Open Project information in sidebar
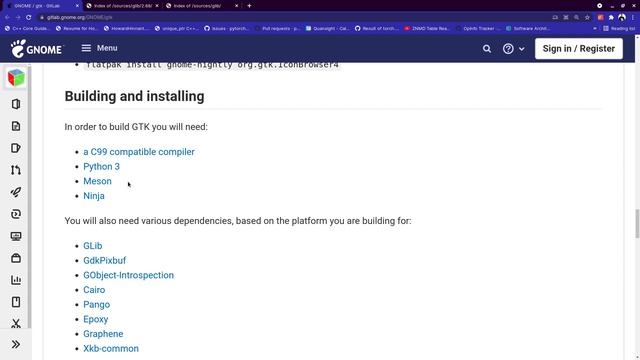The width and height of the screenshot is (640, 360). tap(16, 104)
